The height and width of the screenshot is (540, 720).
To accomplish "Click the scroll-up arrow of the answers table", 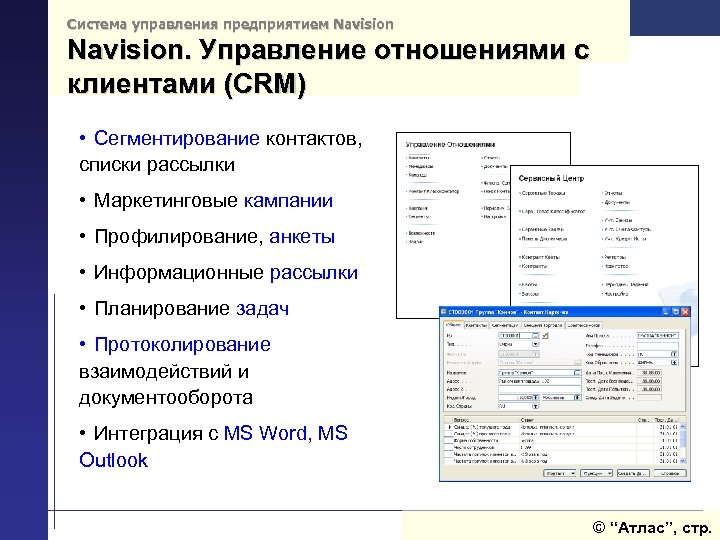I will click(683, 427).
